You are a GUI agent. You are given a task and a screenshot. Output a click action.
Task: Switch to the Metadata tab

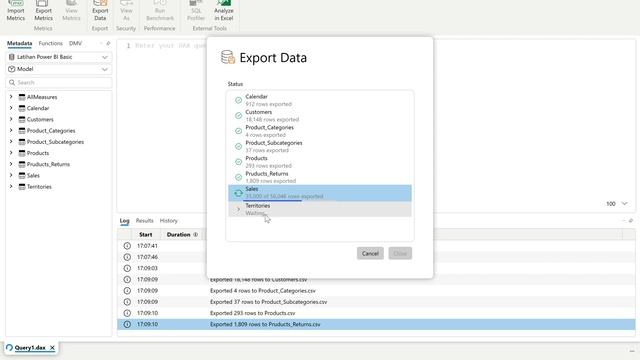(20, 43)
